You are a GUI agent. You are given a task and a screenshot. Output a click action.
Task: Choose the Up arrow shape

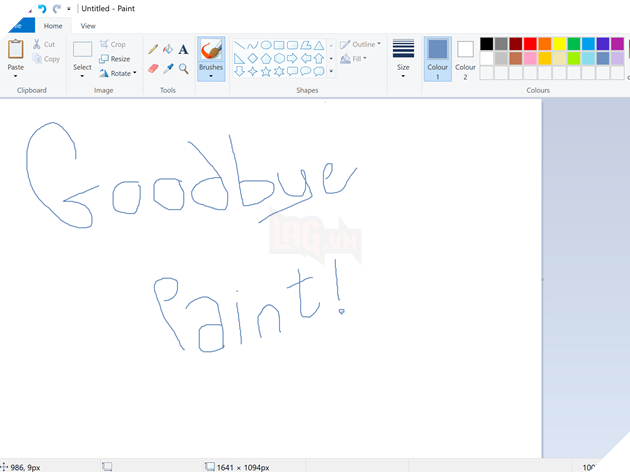[x=319, y=59]
